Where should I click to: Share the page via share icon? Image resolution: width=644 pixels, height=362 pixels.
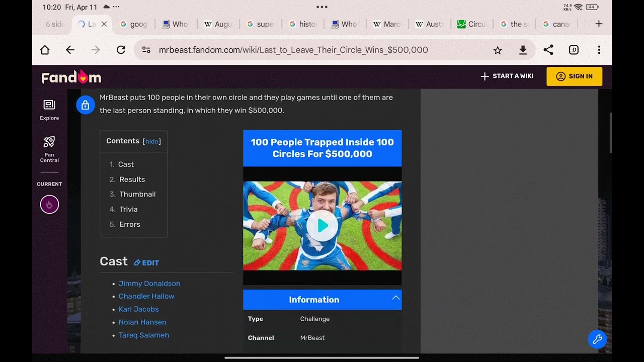click(x=548, y=50)
